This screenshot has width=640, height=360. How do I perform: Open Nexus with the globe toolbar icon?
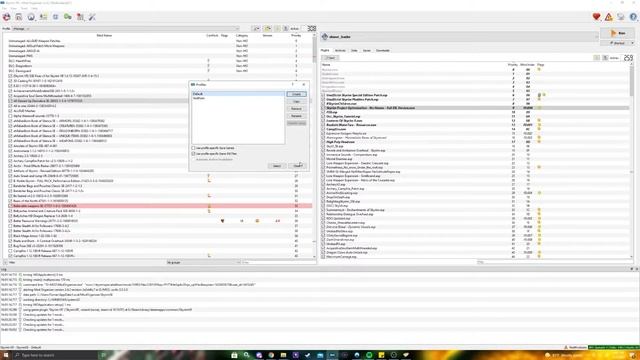coord(31,17)
